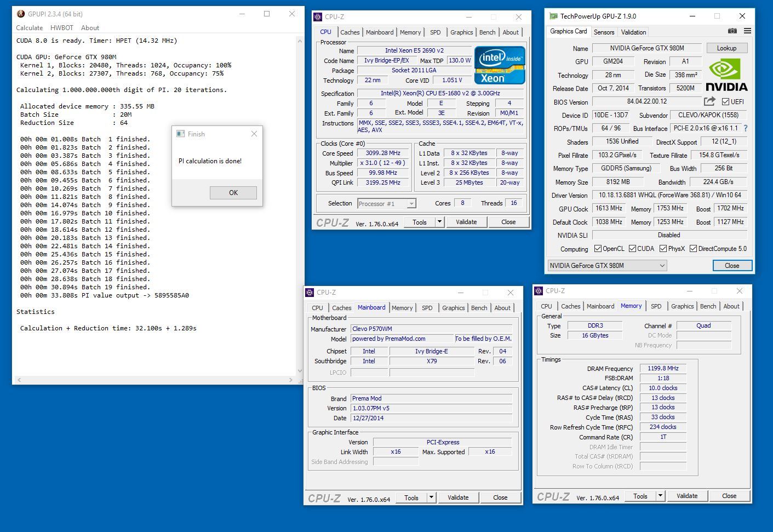Expand the Tools arrow in the CPU-Z Memory window
This screenshot has width=773, height=532.
click(660, 496)
